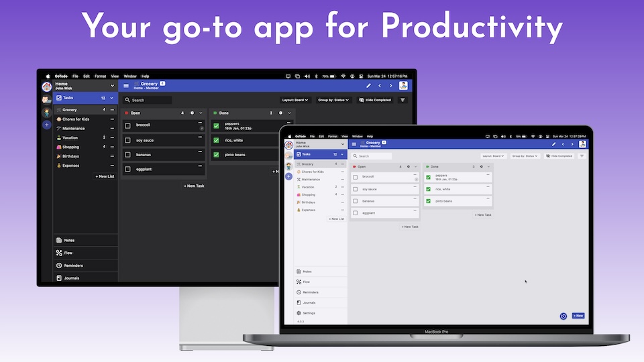Image resolution: width=644 pixels, height=362 pixels.
Task: Open hamburger menu in MacBook window
Action: pos(354,144)
